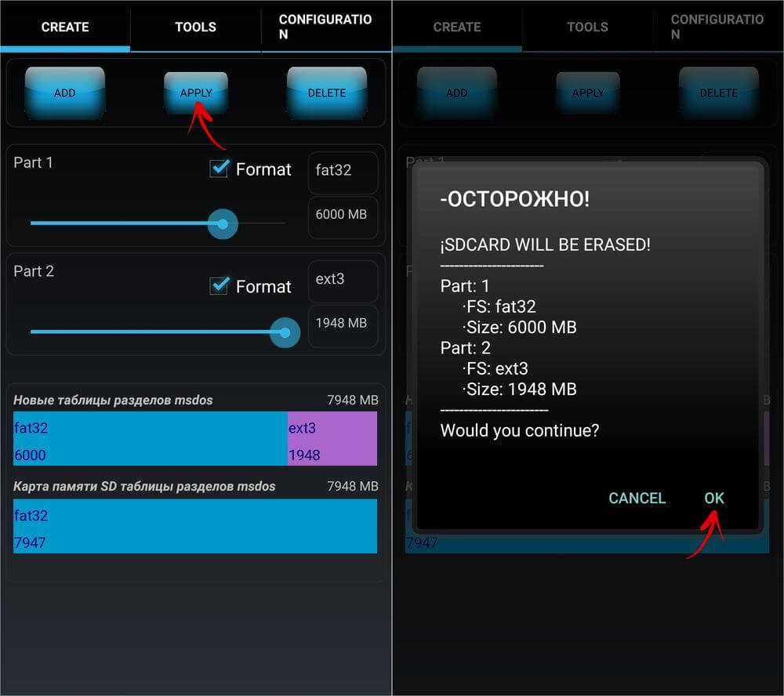784x696 pixels.
Task: Open the CONFIGURATION tab in left screen
Action: pos(325,27)
